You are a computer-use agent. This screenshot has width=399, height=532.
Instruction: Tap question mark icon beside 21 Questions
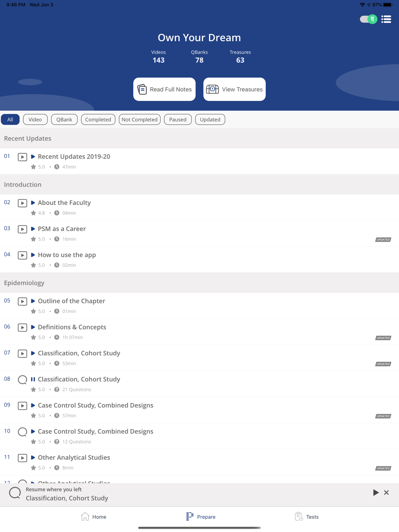coord(57,390)
